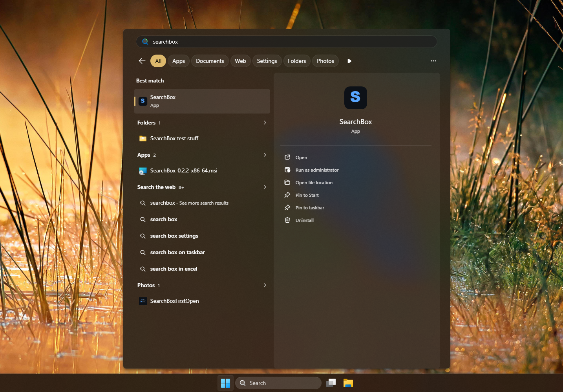Click the search query text field
This screenshot has height=392, width=563.
click(x=287, y=42)
